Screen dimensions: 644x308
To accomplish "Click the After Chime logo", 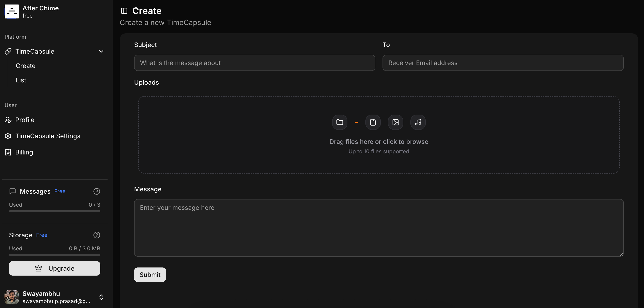I will point(11,11).
